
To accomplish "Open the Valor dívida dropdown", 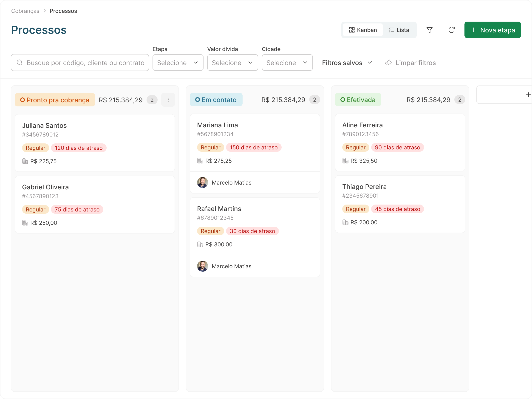I will [x=232, y=63].
